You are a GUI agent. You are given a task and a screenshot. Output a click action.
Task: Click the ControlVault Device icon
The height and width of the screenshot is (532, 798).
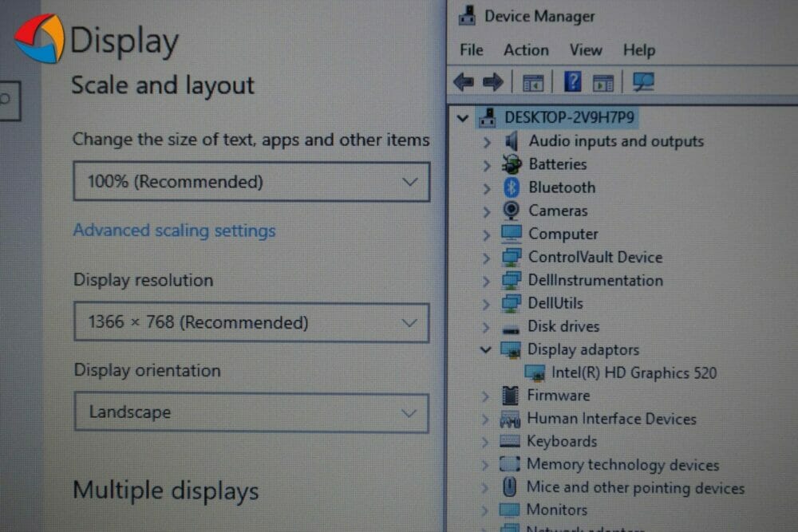click(x=511, y=257)
